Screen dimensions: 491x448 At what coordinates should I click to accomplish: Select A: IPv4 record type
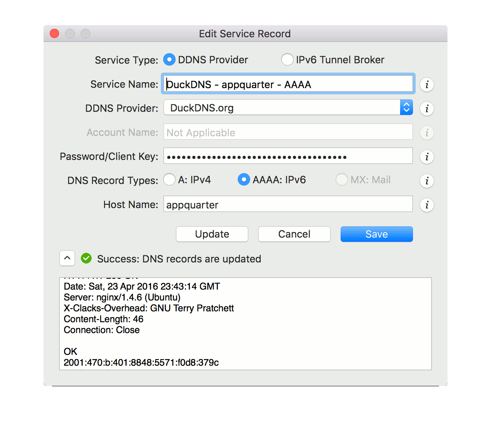click(169, 180)
